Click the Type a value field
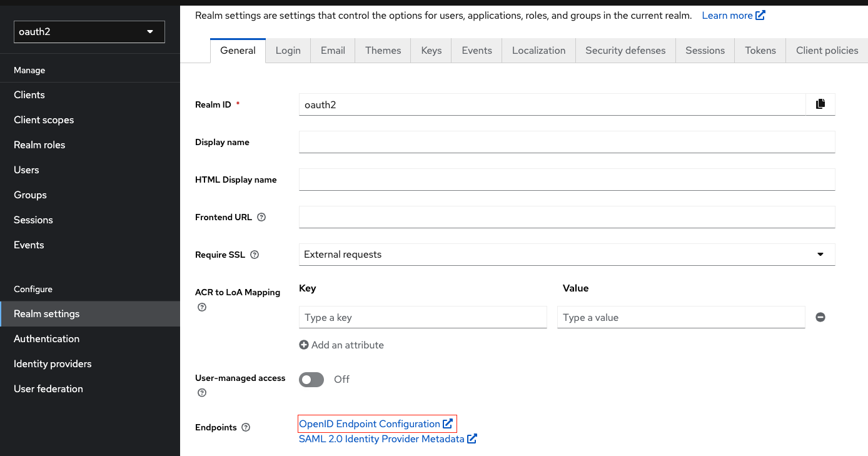The image size is (868, 456). [x=681, y=317]
